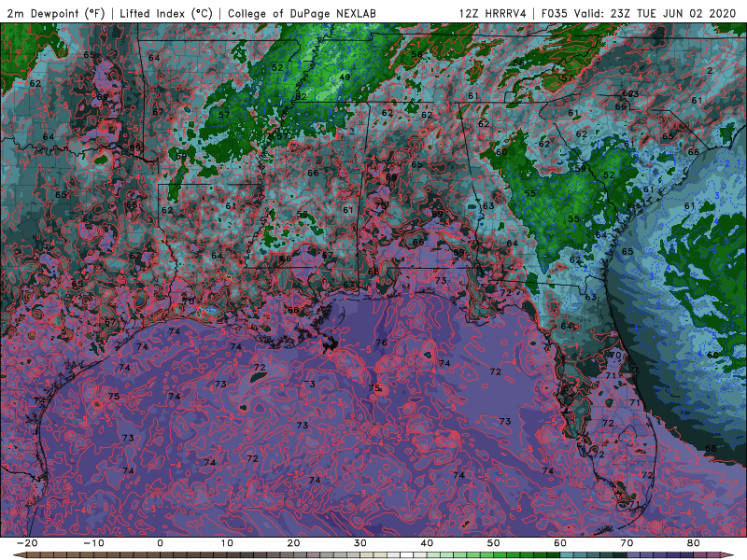Click the '10' color scale label

pyautogui.click(x=227, y=543)
